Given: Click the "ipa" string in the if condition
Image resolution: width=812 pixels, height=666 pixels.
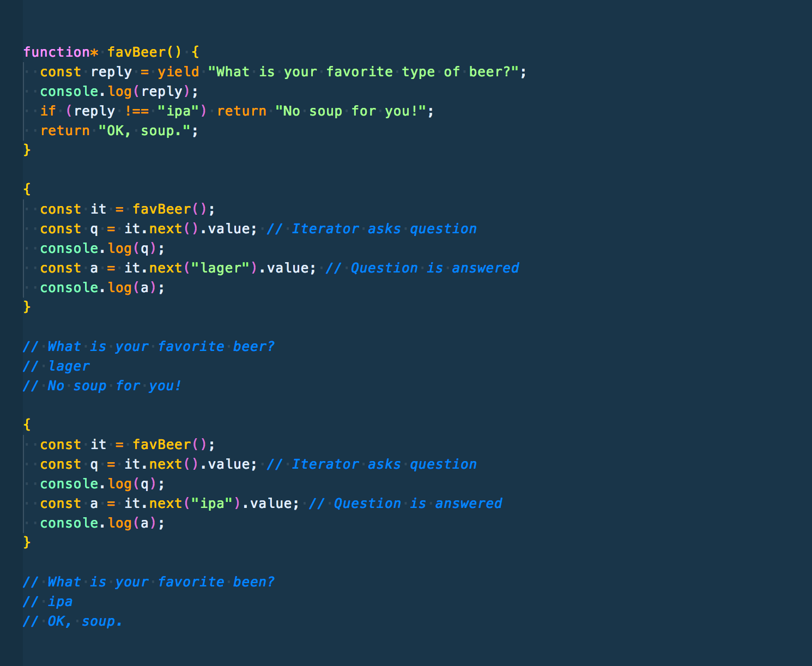Looking at the screenshot, I should [178, 111].
